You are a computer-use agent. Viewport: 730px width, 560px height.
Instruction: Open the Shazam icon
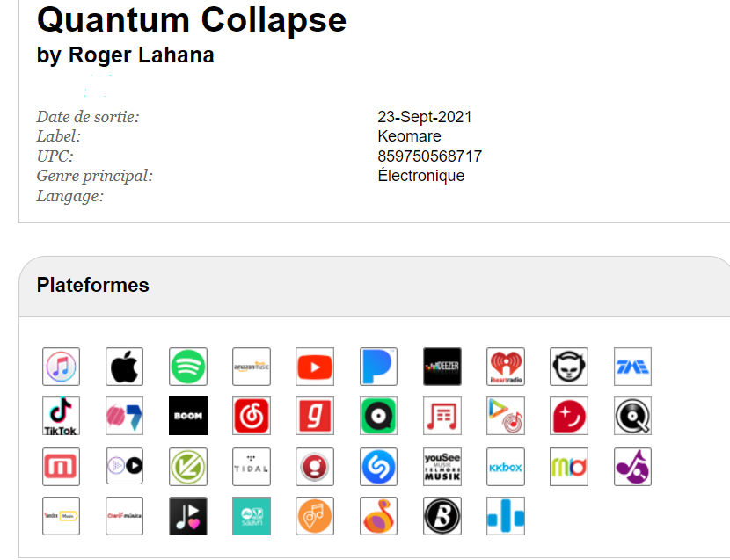pos(378,467)
